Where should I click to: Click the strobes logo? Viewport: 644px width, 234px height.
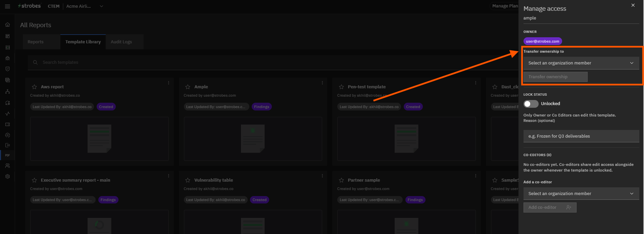(x=30, y=6)
